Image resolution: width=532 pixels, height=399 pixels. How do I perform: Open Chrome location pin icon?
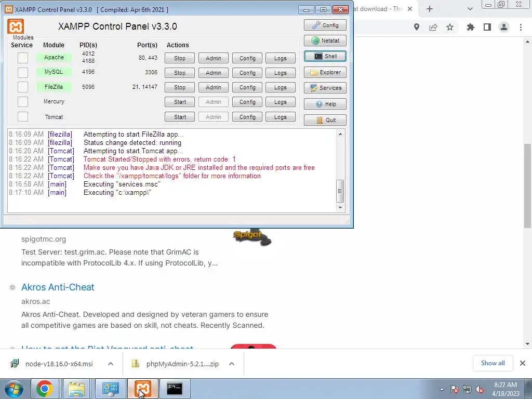416,27
